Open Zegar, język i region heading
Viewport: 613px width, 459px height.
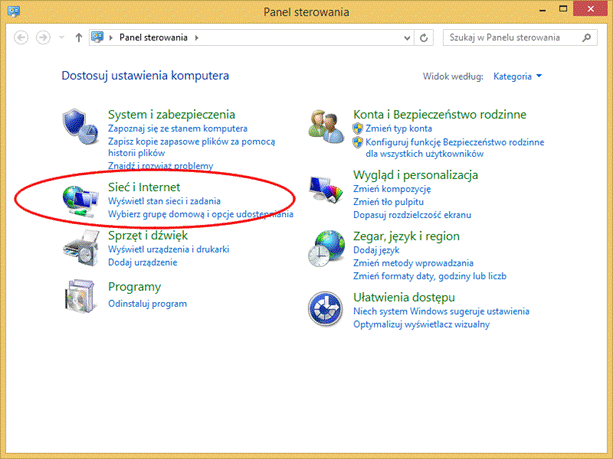406,237
